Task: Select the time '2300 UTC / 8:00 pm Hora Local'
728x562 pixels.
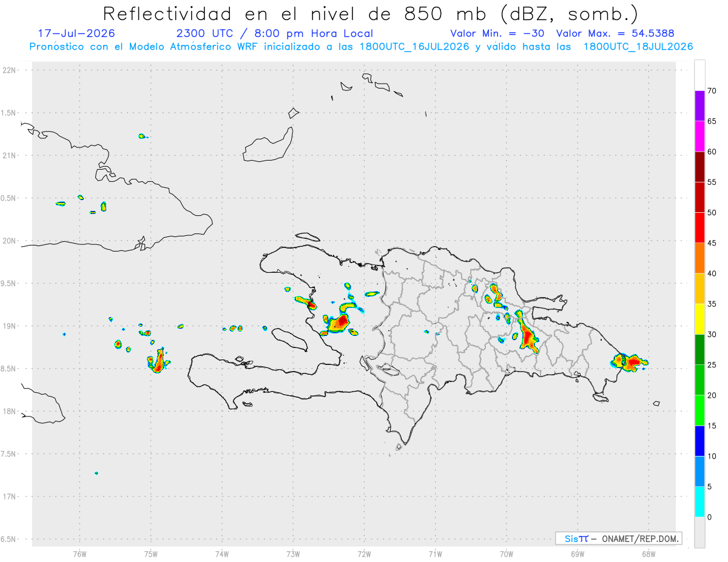Action: [274, 33]
